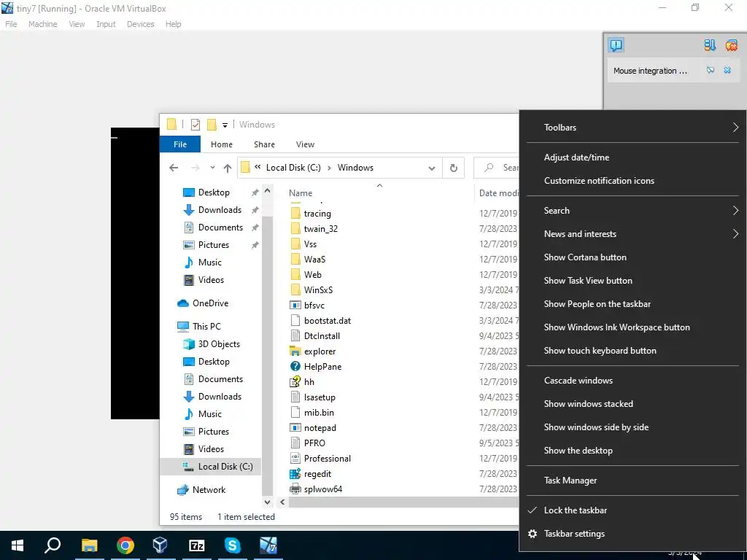Switch to the View ribbon tab

(305, 144)
